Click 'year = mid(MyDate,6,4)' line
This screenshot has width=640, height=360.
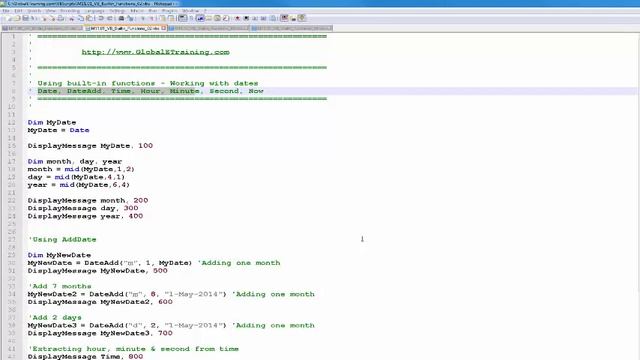point(78,185)
